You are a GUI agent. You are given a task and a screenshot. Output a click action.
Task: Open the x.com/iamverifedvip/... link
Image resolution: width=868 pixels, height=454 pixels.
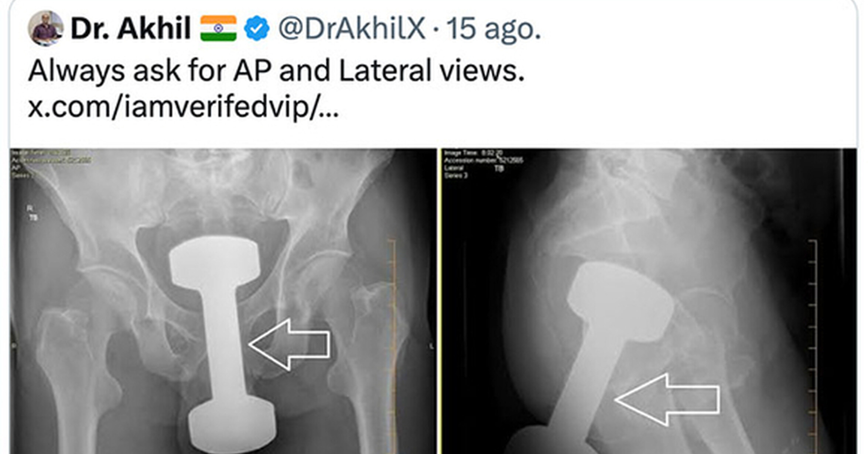(x=183, y=107)
